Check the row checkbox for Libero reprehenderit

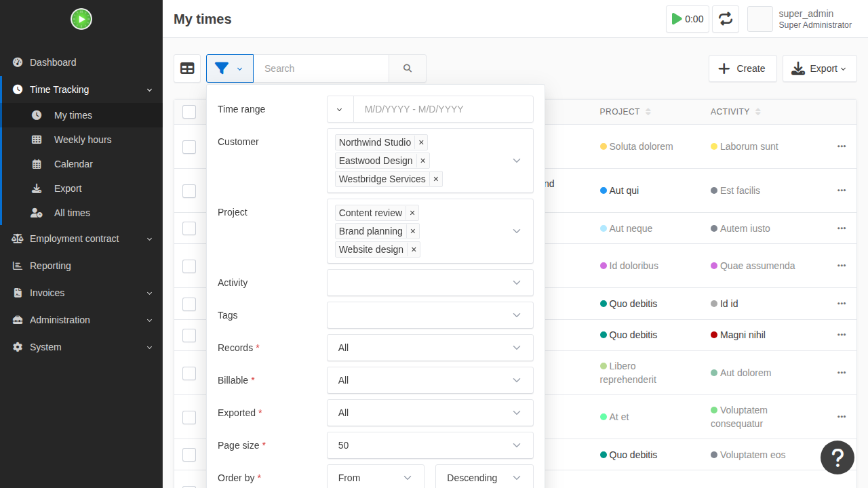tap(189, 373)
